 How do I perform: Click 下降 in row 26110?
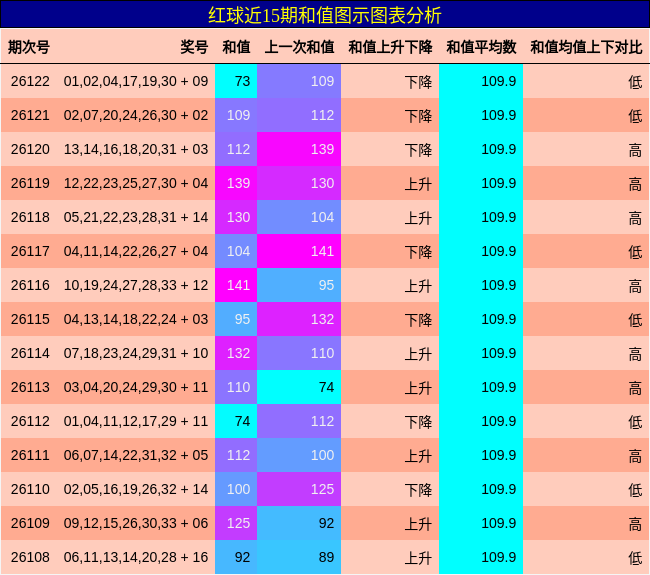pos(418,490)
